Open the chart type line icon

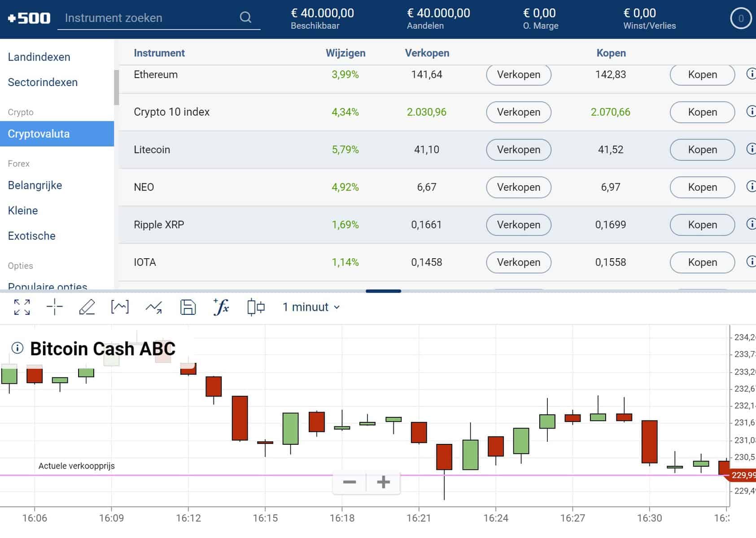tap(120, 307)
